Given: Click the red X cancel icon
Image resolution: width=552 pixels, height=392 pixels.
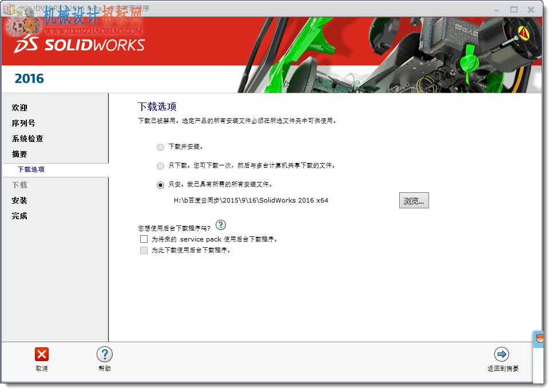Looking at the screenshot, I should (x=42, y=354).
